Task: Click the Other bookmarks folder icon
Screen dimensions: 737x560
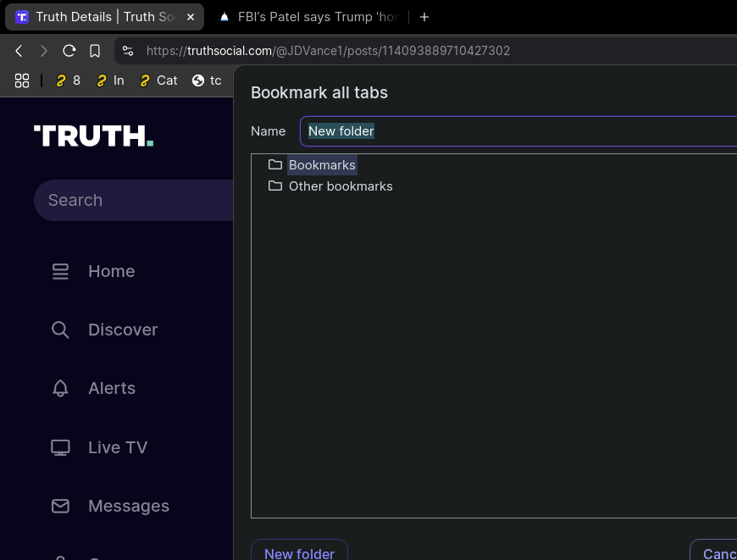Action: (x=275, y=186)
